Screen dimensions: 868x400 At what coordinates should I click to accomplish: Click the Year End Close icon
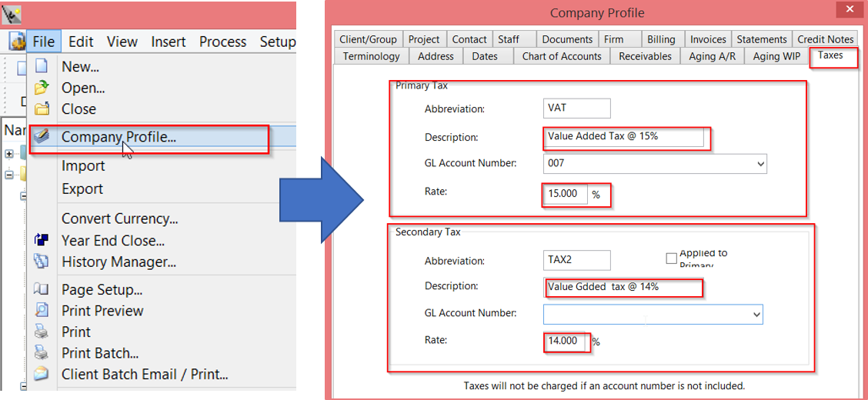tap(42, 241)
